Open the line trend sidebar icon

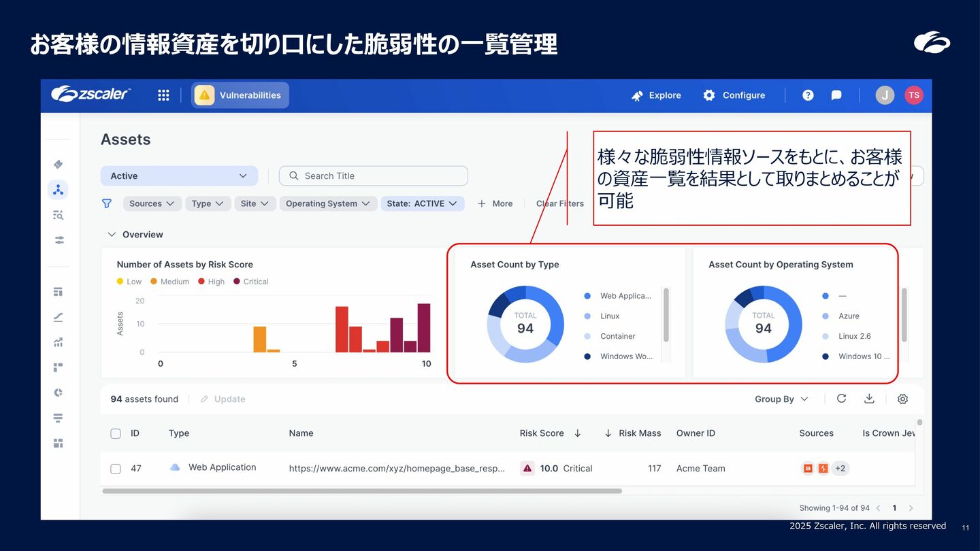point(59,317)
